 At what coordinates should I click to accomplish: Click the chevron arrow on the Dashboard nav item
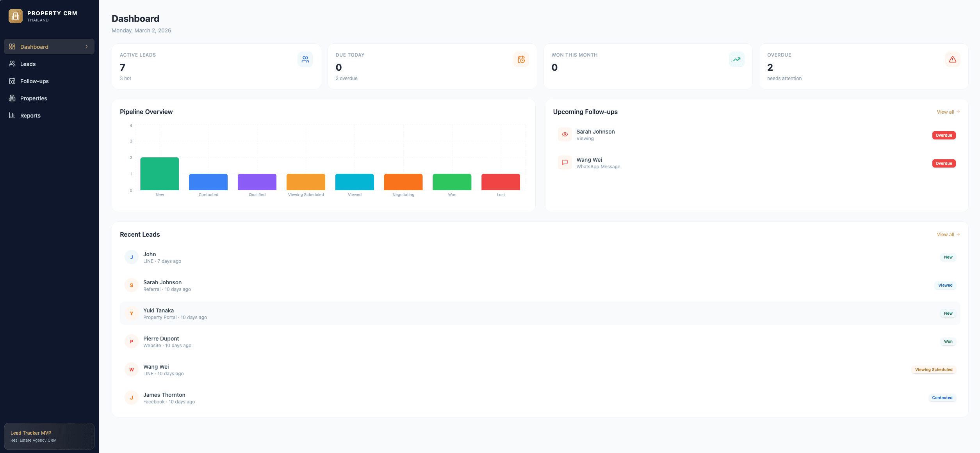click(87, 46)
